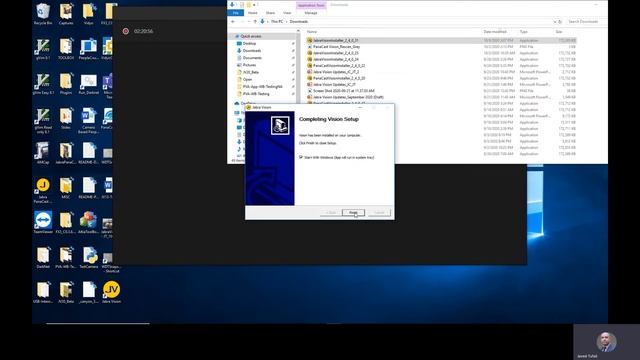The width and height of the screenshot is (640, 360).
Task: Sort files by the Size column header
Action: [x=559, y=31]
